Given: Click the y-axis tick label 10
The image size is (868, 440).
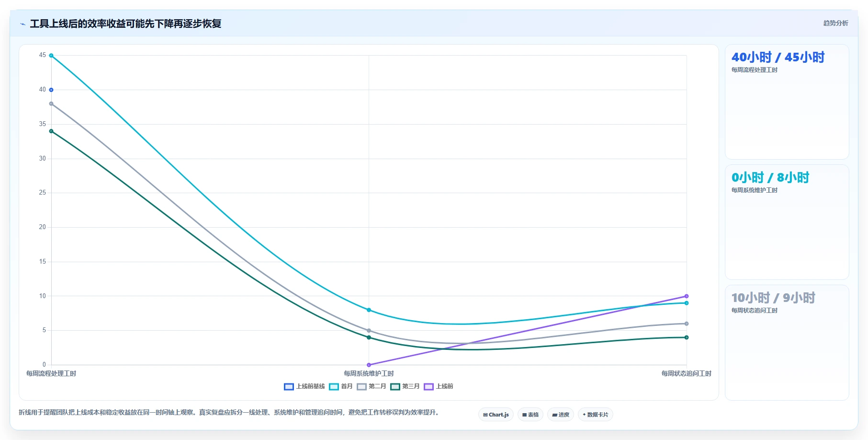Looking at the screenshot, I should [43, 296].
